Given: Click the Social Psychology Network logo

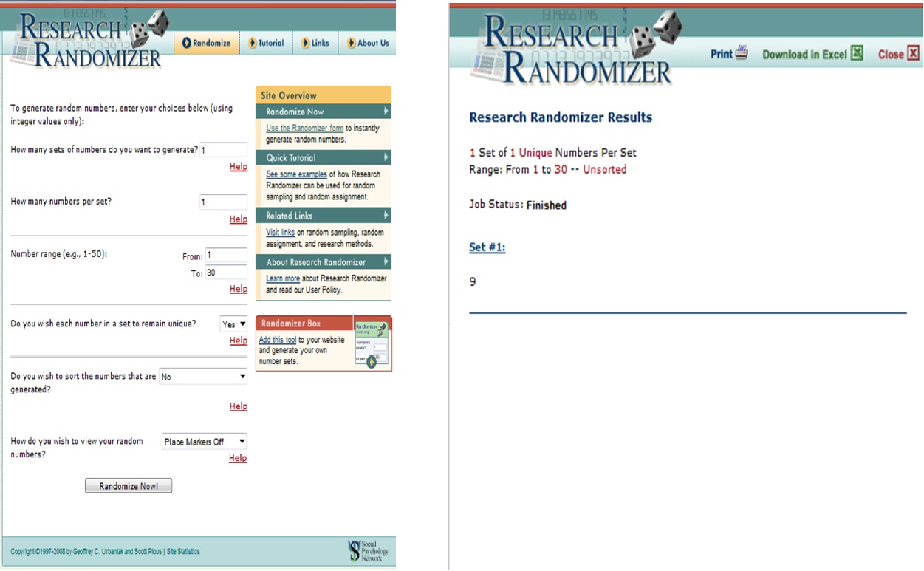Looking at the screenshot, I should [368, 550].
